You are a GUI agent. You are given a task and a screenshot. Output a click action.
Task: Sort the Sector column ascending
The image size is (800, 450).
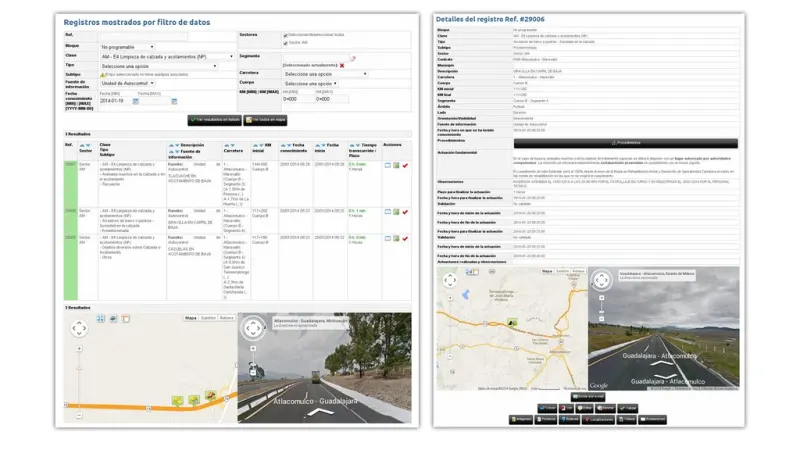coord(82,145)
